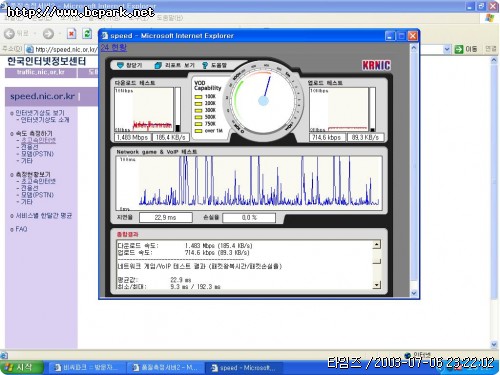The width and height of the screenshot is (500, 375).
Task: Click the KRNIC logo in speed popup
Action: [376, 65]
